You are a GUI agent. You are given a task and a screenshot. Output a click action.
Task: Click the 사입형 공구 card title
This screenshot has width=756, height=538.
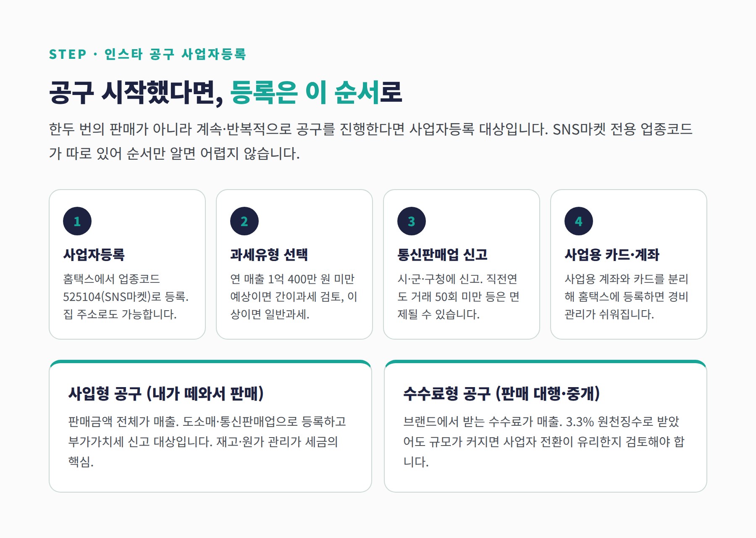(166, 393)
